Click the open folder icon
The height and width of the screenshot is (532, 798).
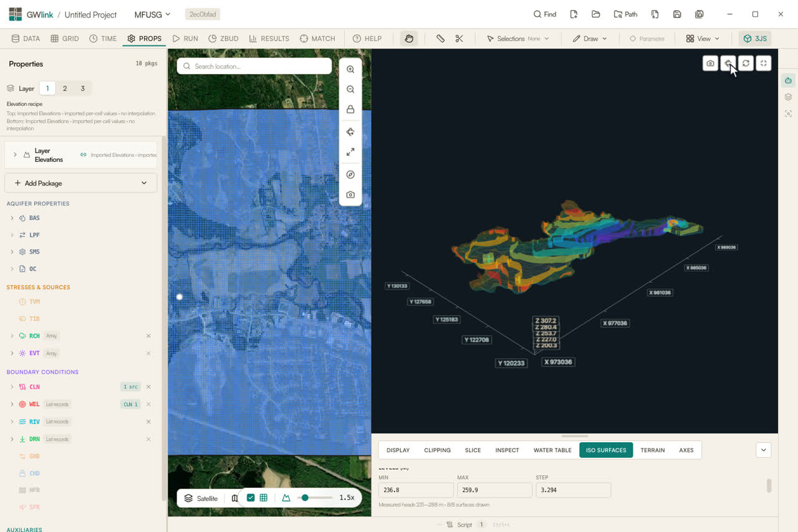596,14
